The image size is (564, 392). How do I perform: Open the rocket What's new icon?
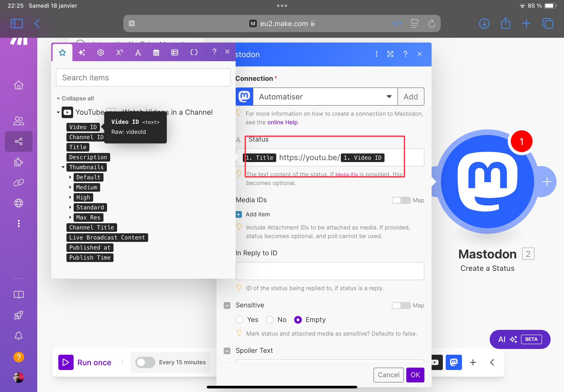19,315
